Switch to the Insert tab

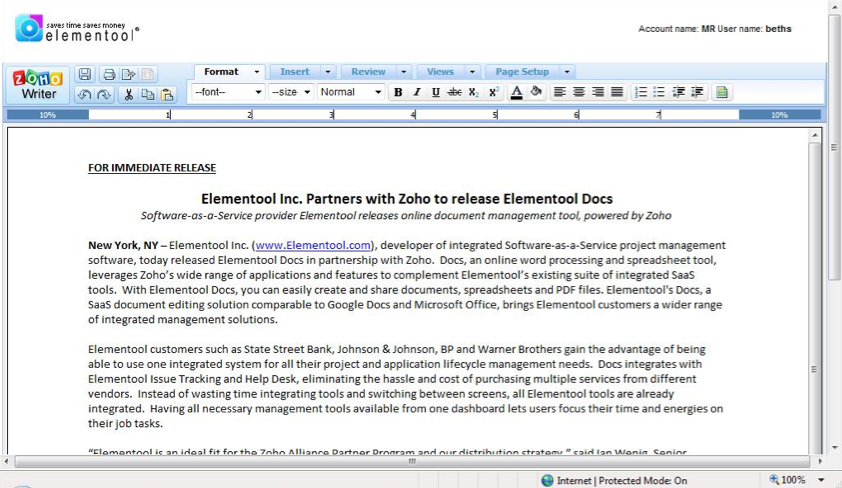tap(294, 72)
